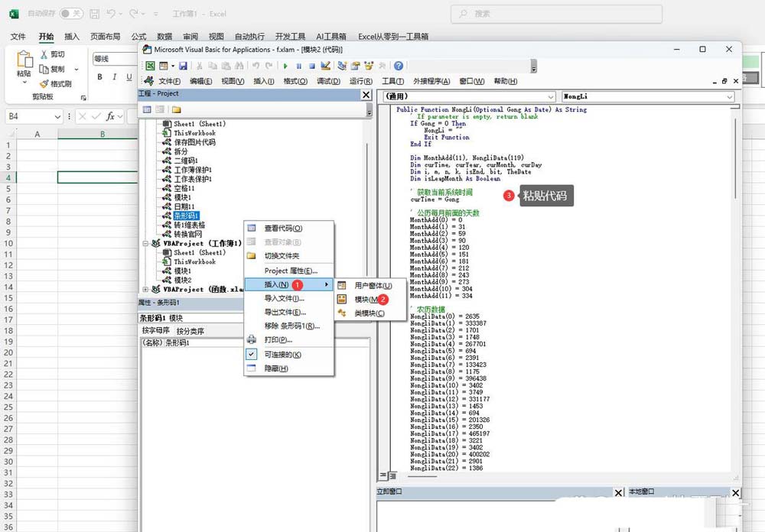The height and width of the screenshot is (532, 765).
Task: Switch to 按分类序 properties tab
Action: [x=190, y=331]
